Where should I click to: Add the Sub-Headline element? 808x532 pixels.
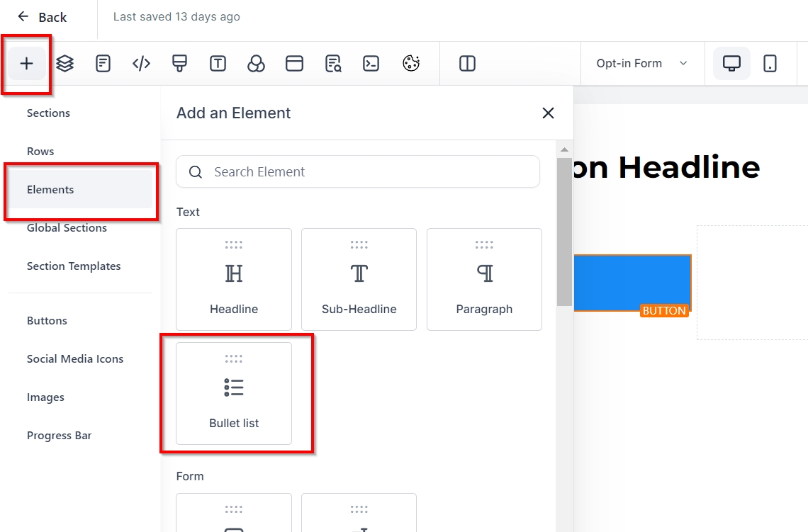pos(359,279)
